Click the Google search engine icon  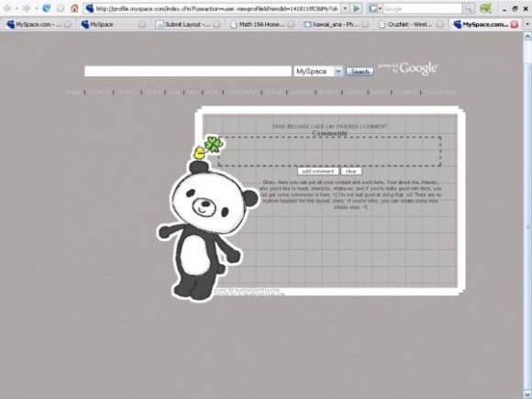pyautogui.click(x=373, y=8)
